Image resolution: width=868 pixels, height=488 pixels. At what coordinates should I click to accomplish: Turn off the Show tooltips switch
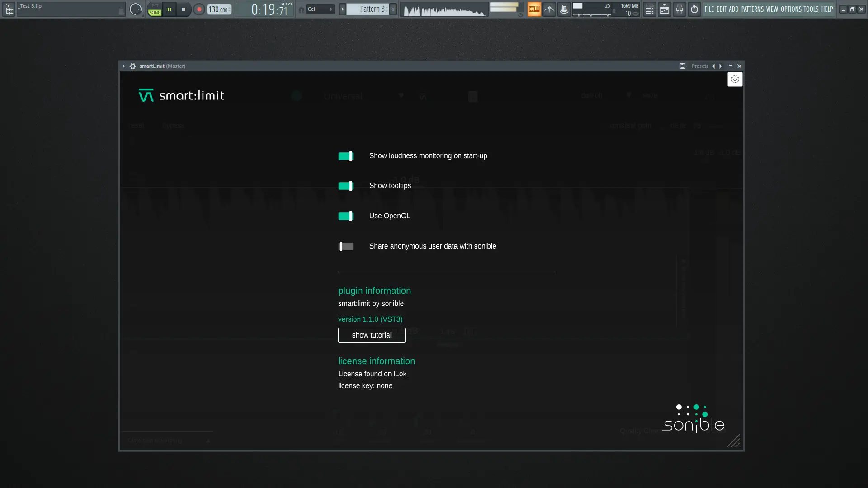pos(345,186)
